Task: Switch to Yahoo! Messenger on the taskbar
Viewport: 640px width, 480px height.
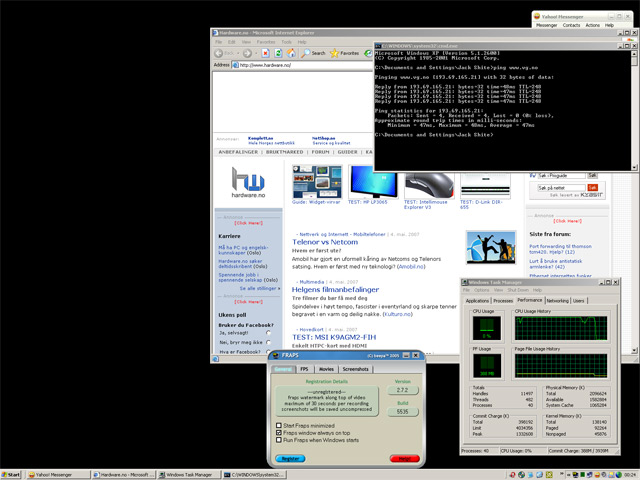Action: click(x=58, y=475)
